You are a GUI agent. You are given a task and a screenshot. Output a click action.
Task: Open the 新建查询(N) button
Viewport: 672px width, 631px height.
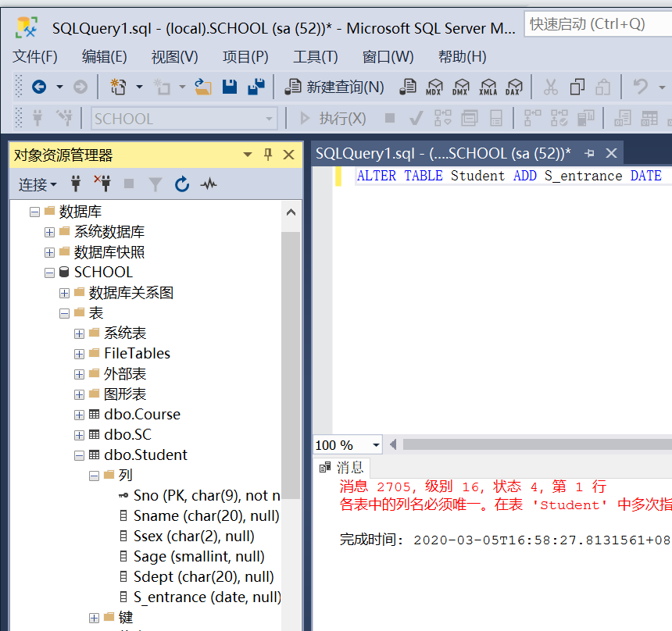334,87
